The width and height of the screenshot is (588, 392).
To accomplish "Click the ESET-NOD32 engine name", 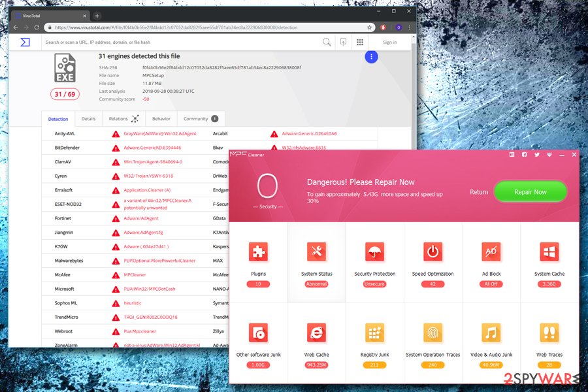I will 68,204.
